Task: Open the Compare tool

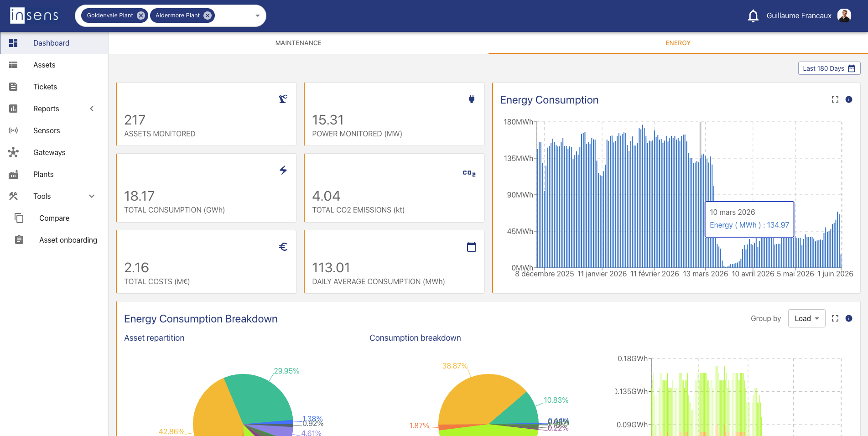Action: point(54,218)
